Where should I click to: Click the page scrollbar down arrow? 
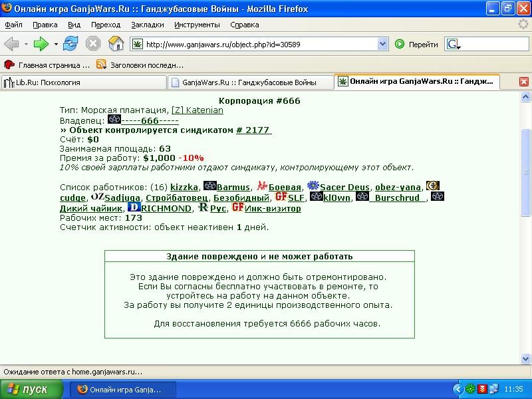pyautogui.click(x=525, y=358)
